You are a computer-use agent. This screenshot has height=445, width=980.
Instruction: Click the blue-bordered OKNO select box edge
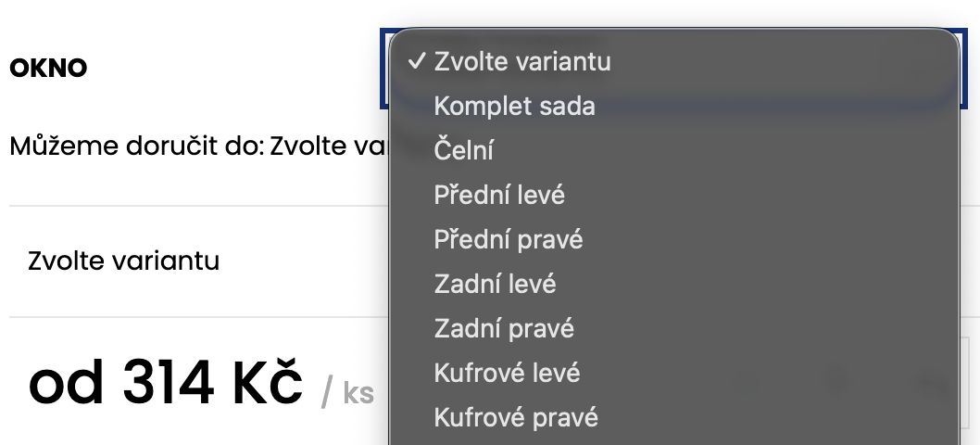383,67
